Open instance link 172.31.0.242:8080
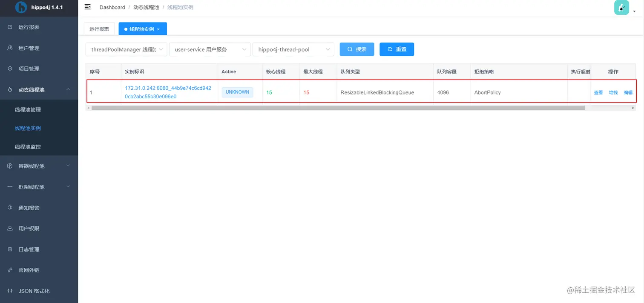The image size is (644, 303). 168,92
